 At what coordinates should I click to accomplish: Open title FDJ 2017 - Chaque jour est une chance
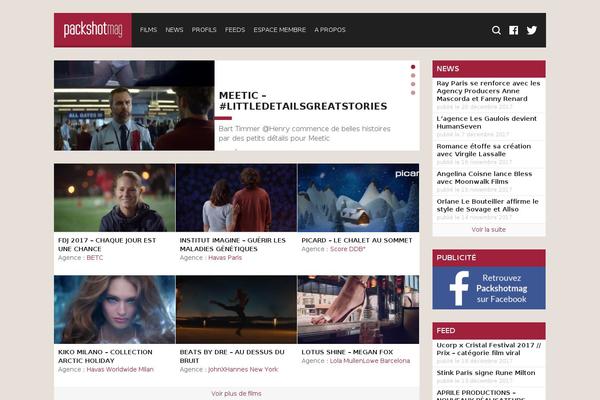pos(107,245)
